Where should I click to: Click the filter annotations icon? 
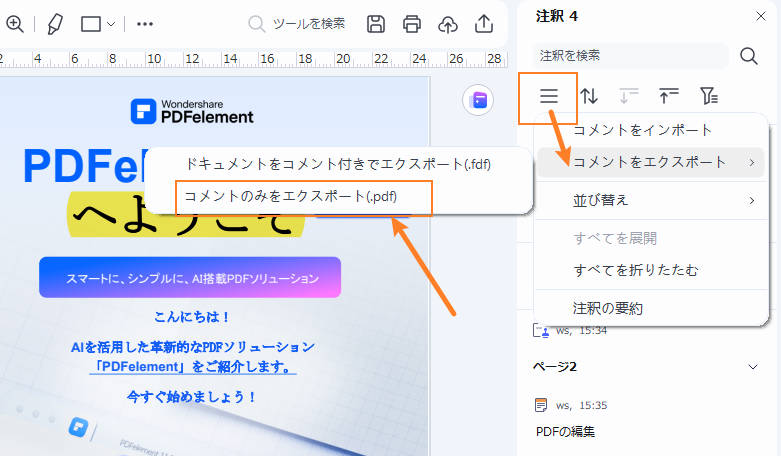pyautogui.click(x=709, y=96)
